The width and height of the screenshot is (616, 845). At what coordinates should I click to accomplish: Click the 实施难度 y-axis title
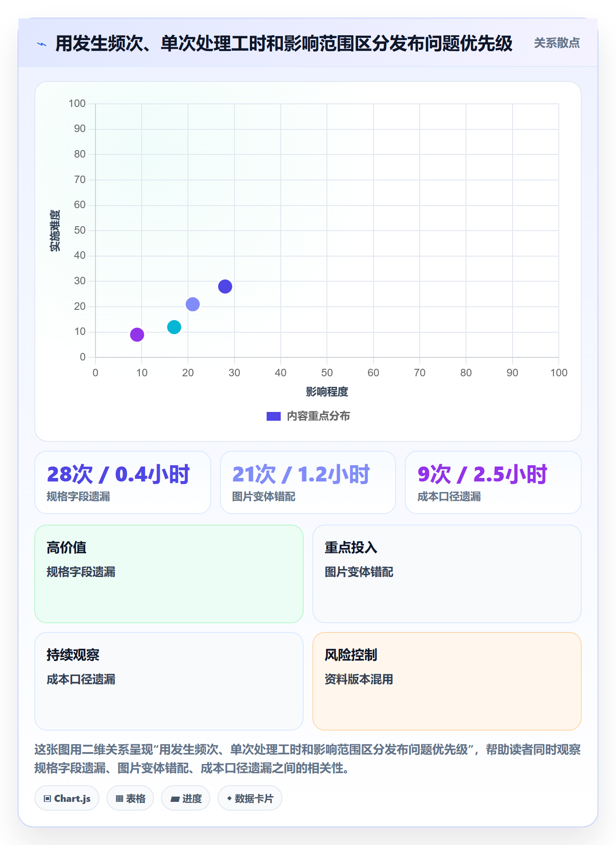(55, 231)
